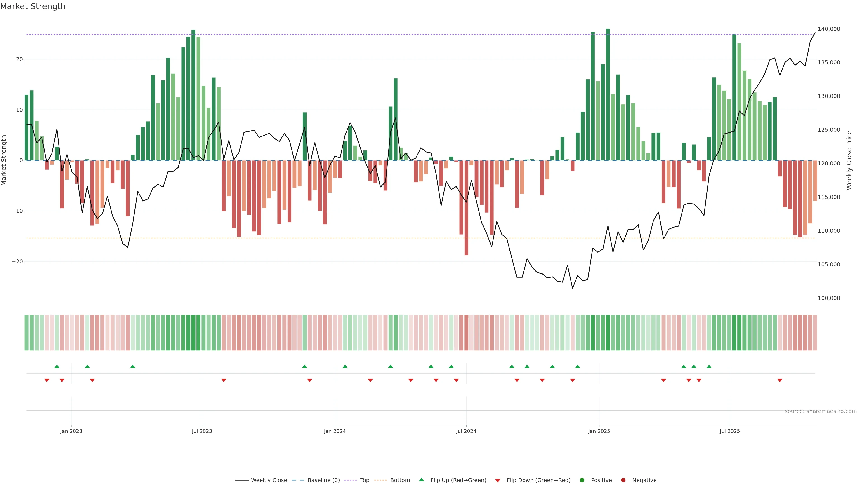Click the Weekly Close Price axis title
The height and width of the screenshot is (488, 868).
[849, 160]
